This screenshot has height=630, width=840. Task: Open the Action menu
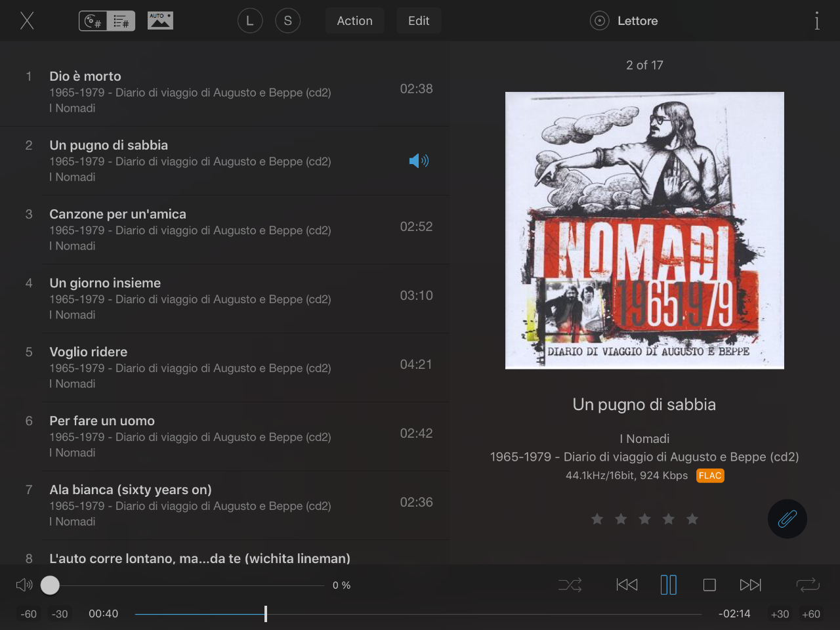(x=354, y=21)
